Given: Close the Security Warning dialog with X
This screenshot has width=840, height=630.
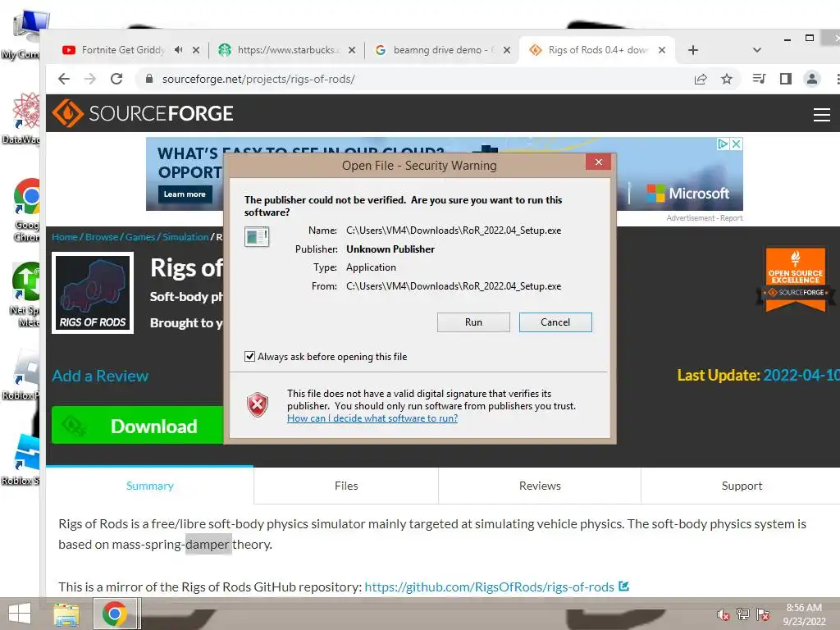Looking at the screenshot, I should coord(598,162).
